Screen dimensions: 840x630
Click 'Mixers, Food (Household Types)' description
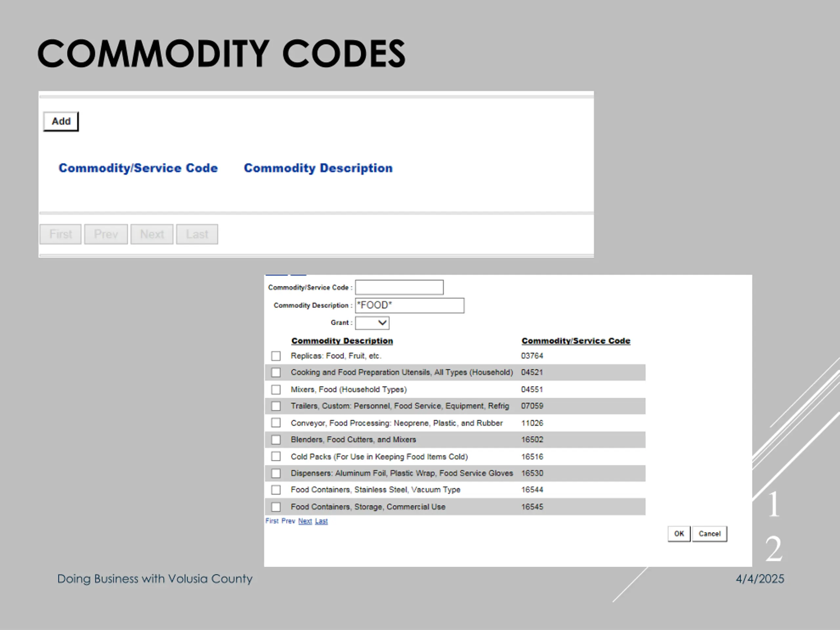[348, 389]
